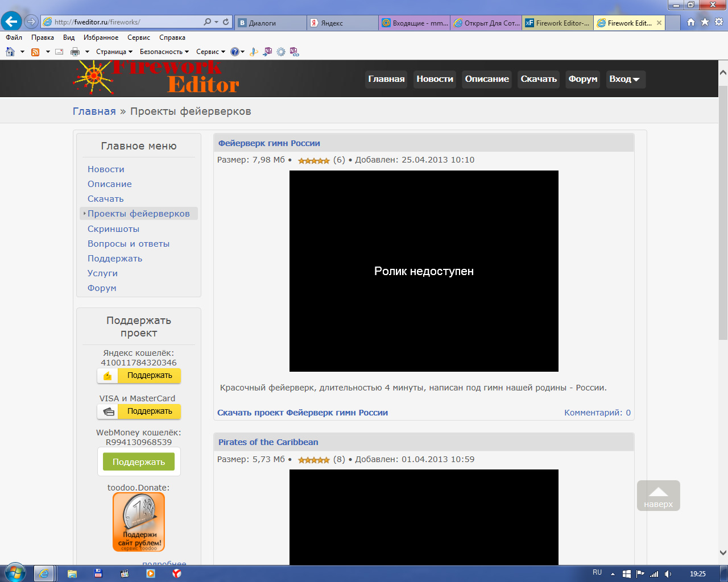This screenshot has width=728, height=582.
Task: Click the address bar URL field
Action: point(125,22)
